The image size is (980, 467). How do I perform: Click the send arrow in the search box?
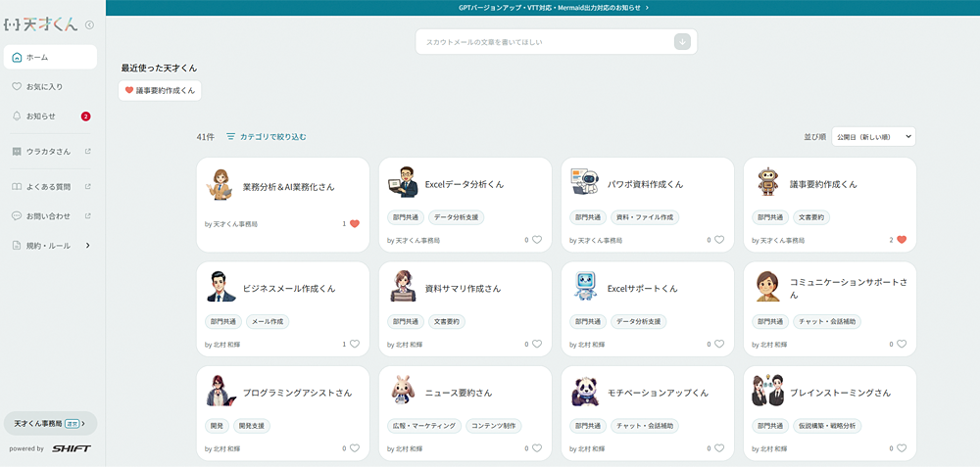click(x=682, y=42)
